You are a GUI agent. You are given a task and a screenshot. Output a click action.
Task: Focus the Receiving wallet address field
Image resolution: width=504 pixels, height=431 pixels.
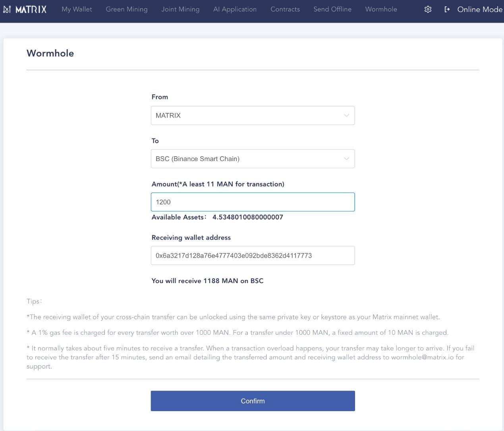[253, 256]
